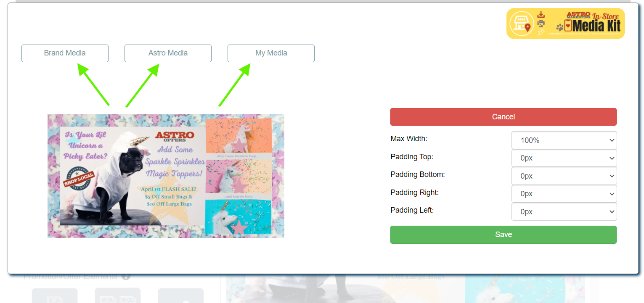The image size is (644, 303).
Task: Open the Padding Bottom selector
Action: pyautogui.click(x=564, y=176)
